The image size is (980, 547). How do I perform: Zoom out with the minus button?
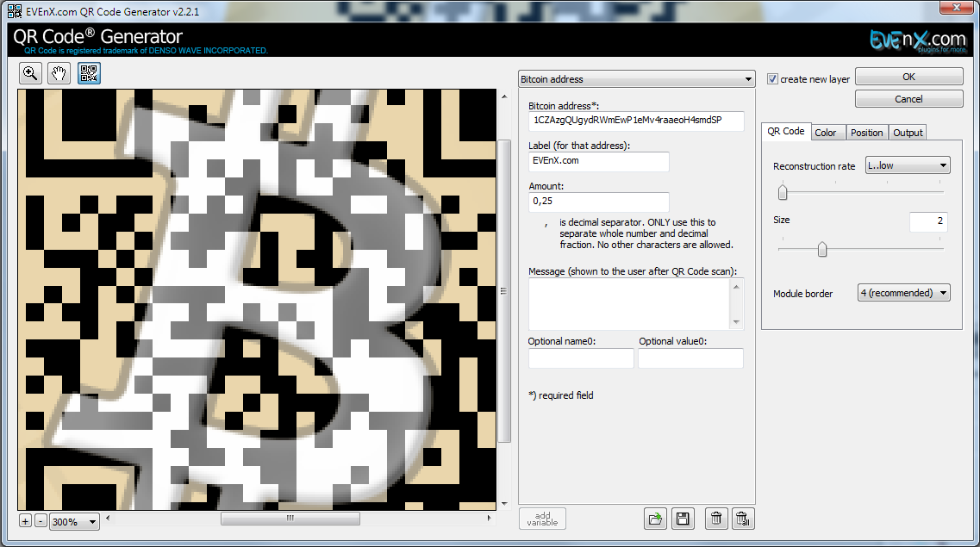pos(41,521)
